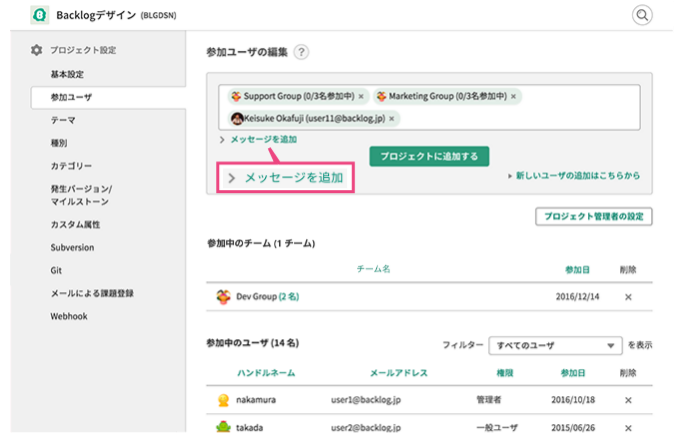Click Keisuke Okafuji avatar
The image size is (674, 433).
pyautogui.click(x=237, y=119)
